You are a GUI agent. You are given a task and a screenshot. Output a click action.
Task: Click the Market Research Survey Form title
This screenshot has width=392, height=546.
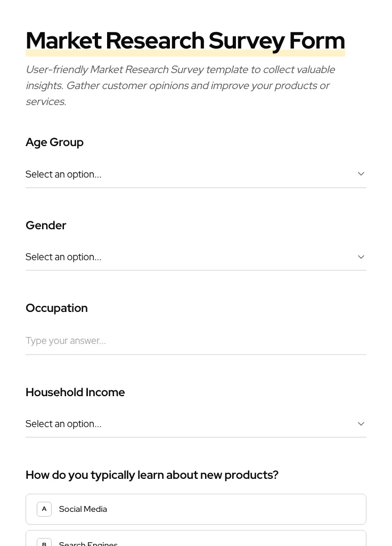coord(185,40)
